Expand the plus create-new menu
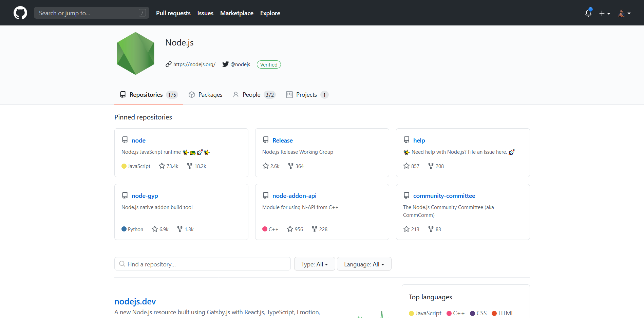Image resolution: width=644 pixels, height=318 pixels. pos(605,13)
